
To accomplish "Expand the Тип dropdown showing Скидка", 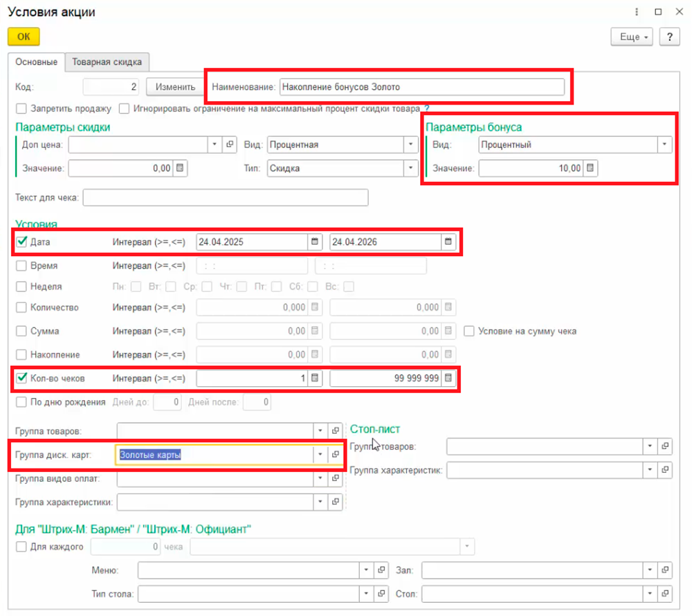I will pos(411,168).
